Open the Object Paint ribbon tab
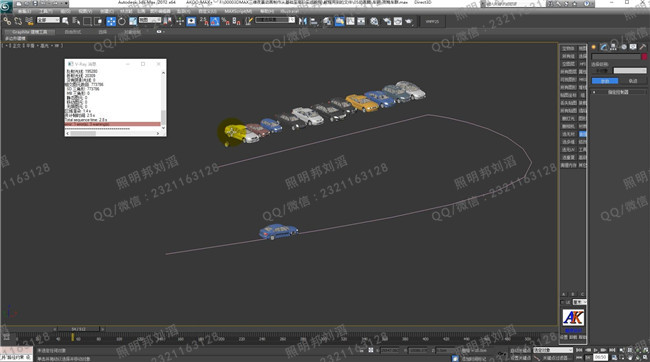The height and width of the screenshot is (362, 650). [133, 32]
